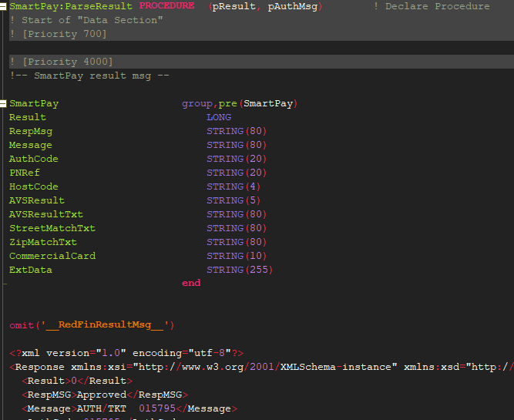Click the PNRef field name
Image resolution: width=514 pixels, height=420 pixels.
click(x=24, y=173)
